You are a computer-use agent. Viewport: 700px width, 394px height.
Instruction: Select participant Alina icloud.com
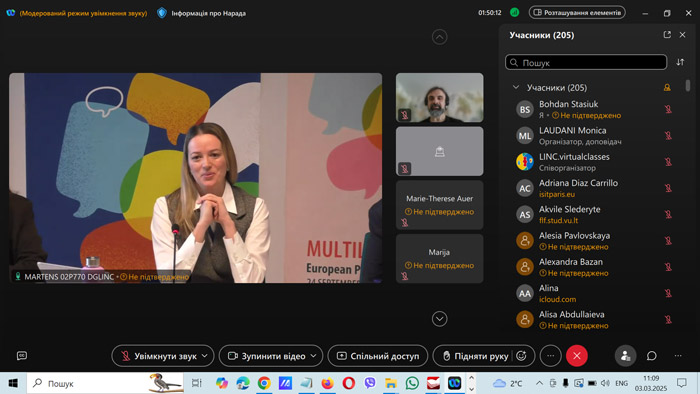tap(595, 294)
